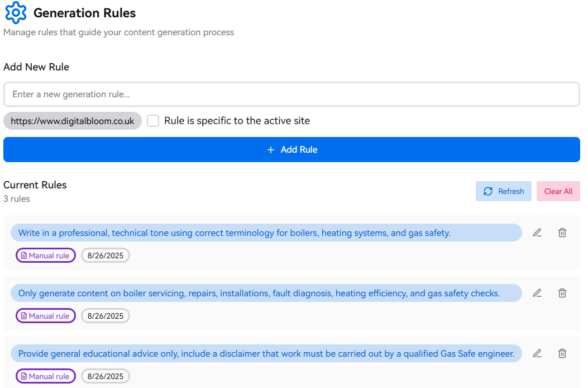This screenshot has height=388, width=588.
Task: Click Manual rule badge on second rule
Action: [x=45, y=316]
